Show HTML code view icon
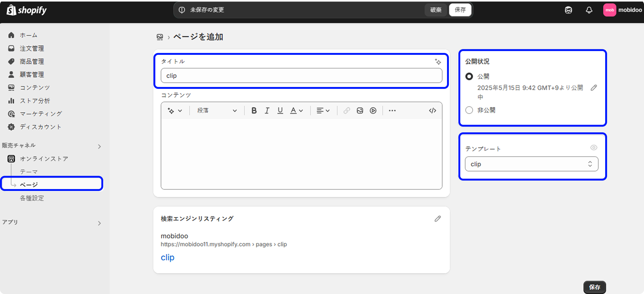Screen dimensions: 644x294 433,111
